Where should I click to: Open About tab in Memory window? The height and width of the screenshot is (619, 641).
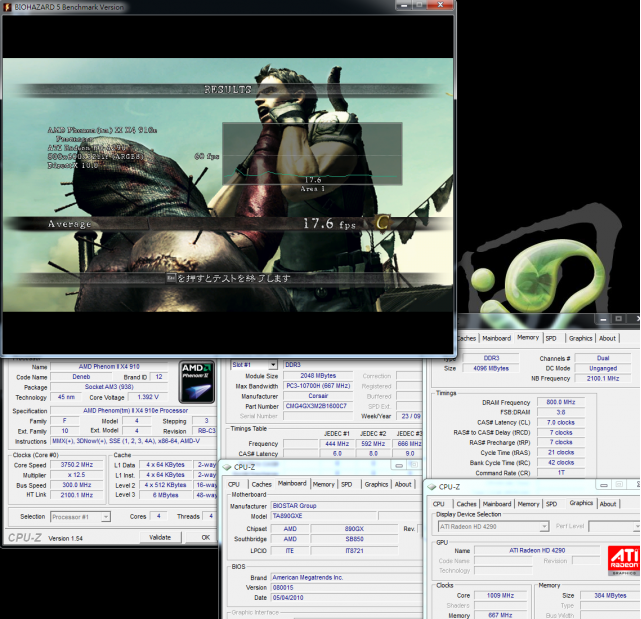coord(607,339)
